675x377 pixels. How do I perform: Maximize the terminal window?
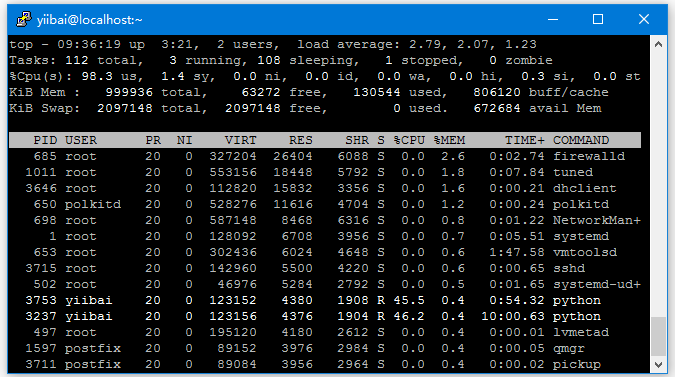[x=598, y=19]
